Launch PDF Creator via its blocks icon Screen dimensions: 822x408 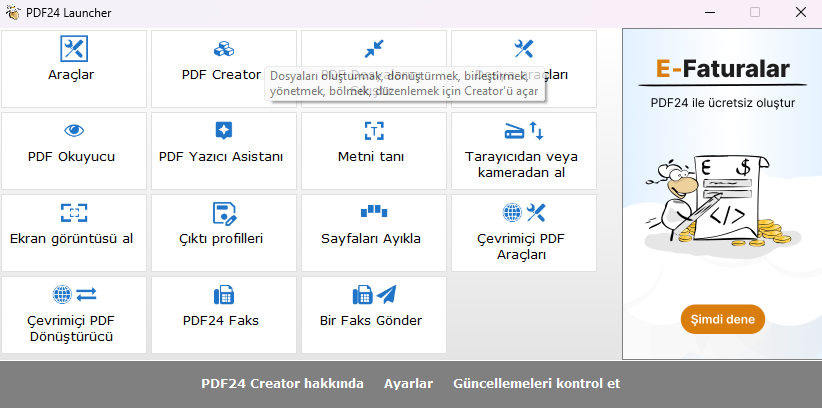[224, 49]
